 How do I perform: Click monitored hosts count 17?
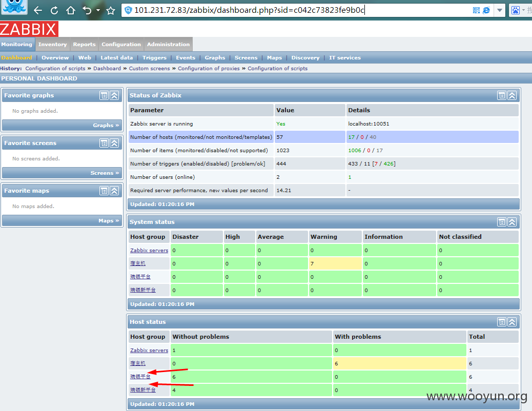[x=351, y=137]
